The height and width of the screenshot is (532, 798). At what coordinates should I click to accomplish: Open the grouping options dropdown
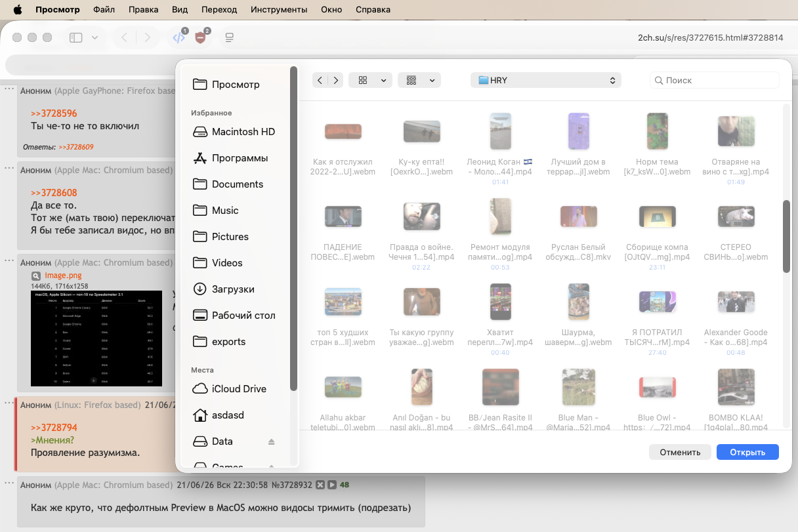click(419, 80)
